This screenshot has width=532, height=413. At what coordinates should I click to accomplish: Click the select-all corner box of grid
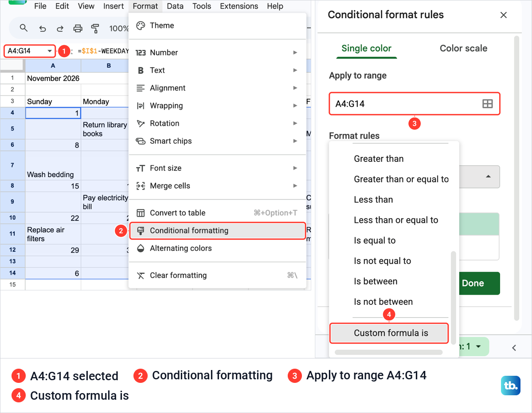point(12,66)
